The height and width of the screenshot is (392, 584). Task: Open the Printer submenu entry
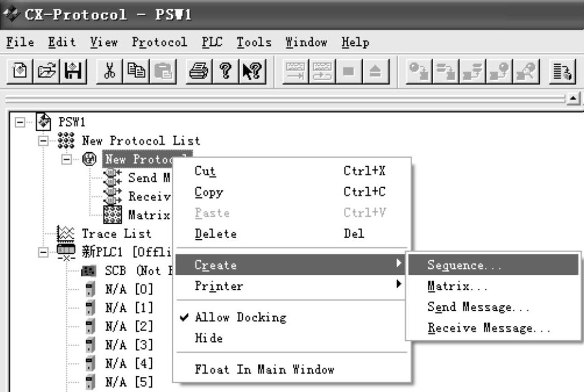(x=292, y=286)
